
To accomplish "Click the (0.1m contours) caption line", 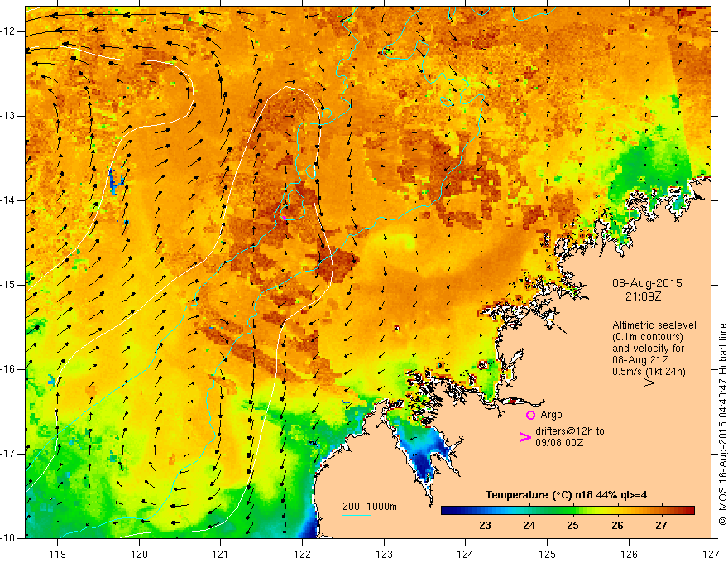I will click(x=648, y=337).
